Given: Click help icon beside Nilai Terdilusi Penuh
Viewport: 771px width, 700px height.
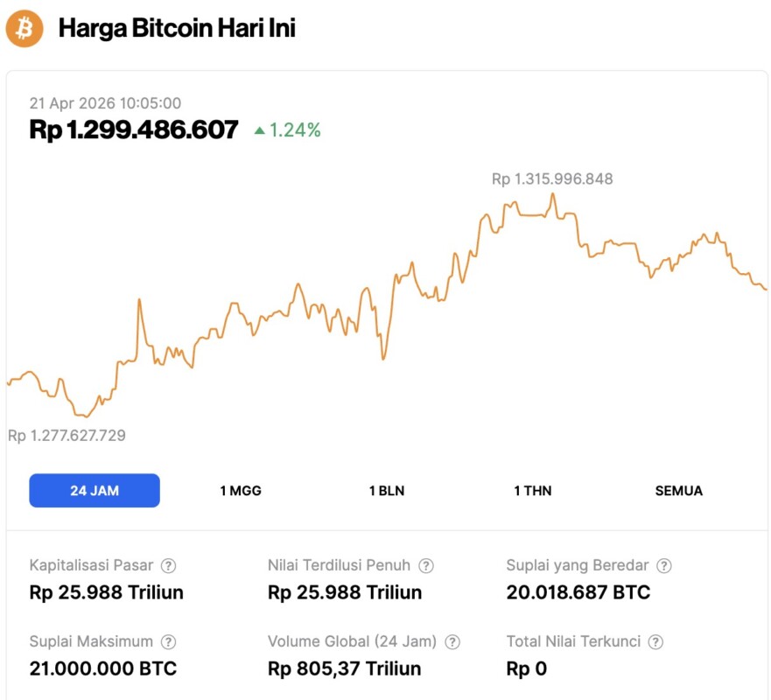Looking at the screenshot, I should coord(426,566).
